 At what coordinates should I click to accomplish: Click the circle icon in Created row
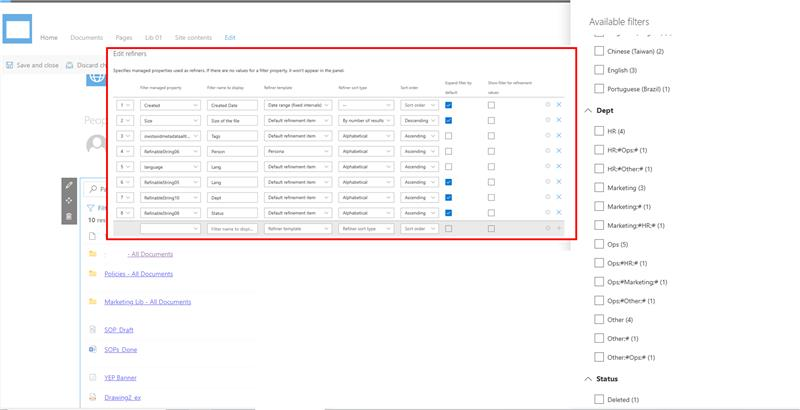pos(547,105)
